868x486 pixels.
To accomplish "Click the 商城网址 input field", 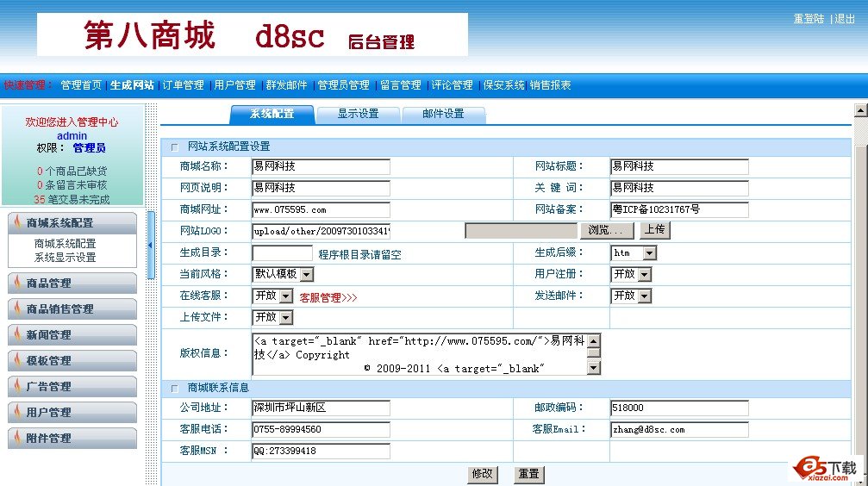I will tap(321, 209).
